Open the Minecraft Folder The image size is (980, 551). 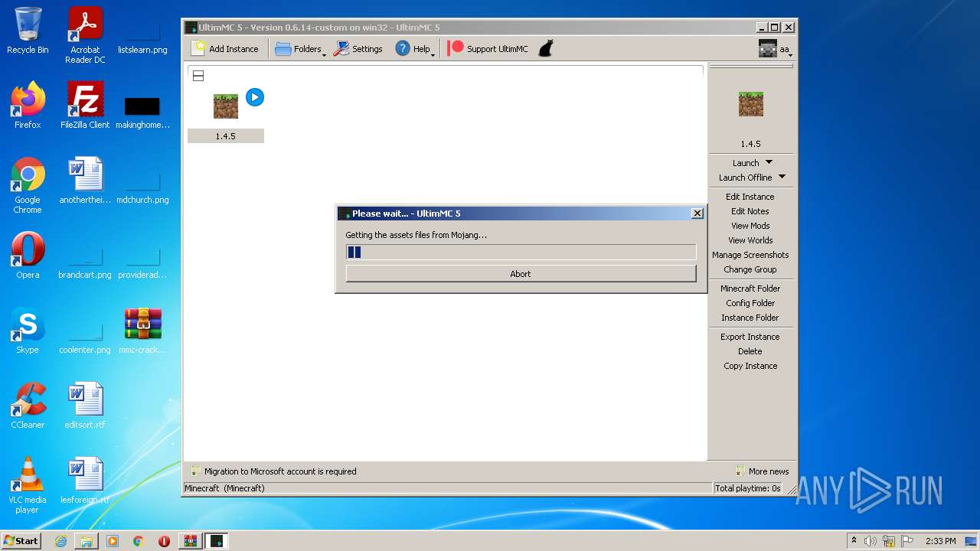(x=750, y=289)
